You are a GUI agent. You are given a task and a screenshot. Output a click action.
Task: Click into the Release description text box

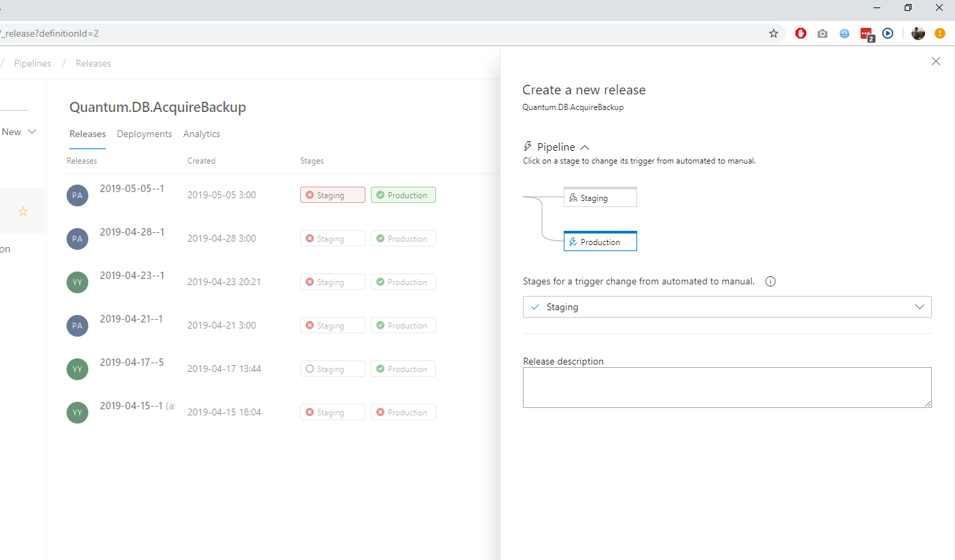tap(727, 388)
